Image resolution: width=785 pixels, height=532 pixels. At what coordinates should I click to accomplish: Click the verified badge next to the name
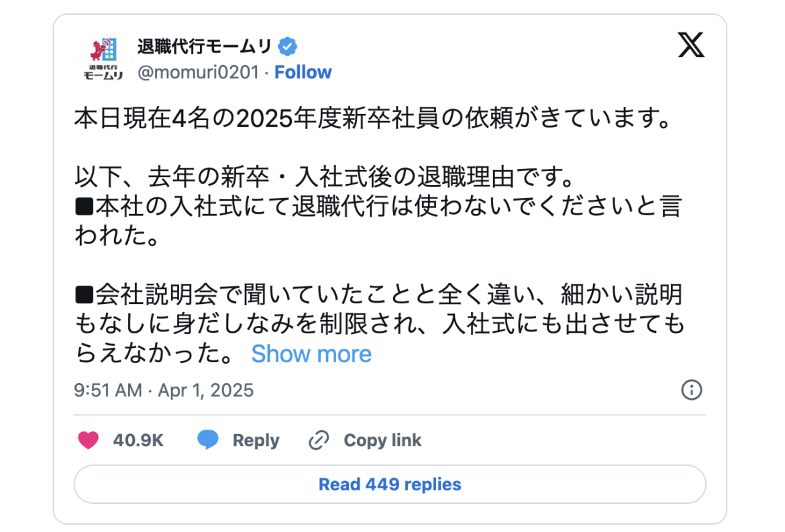(288, 45)
